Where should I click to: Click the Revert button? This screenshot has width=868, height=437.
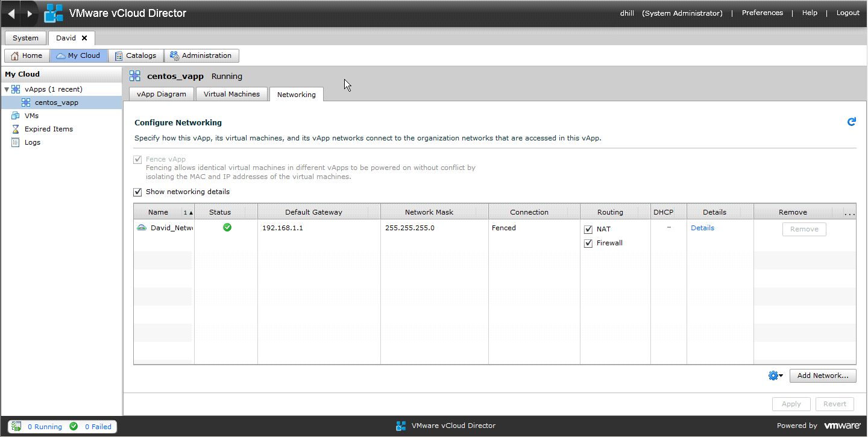835,404
